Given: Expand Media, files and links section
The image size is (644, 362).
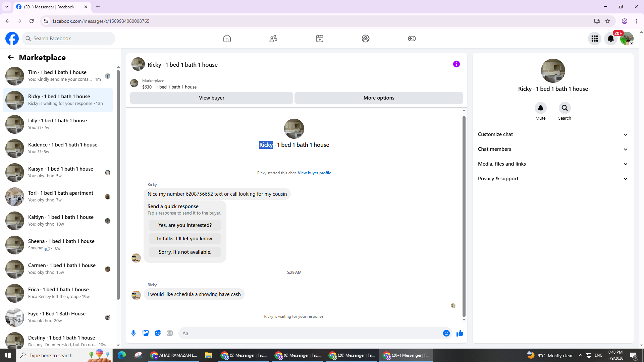Looking at the screenshot, I should (x=552, y=164).
